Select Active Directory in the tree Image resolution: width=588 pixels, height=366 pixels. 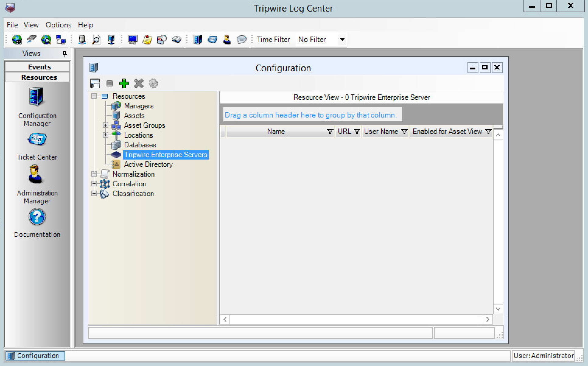point(148,164)
